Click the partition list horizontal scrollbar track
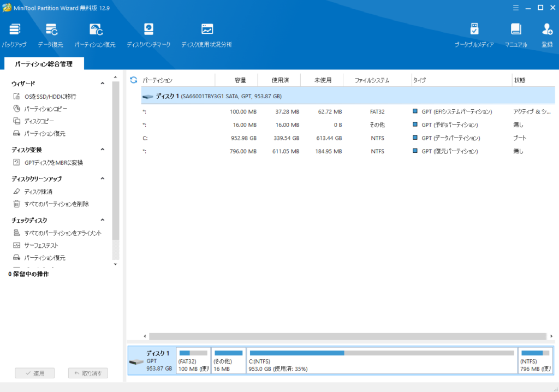 pos(348,336)
